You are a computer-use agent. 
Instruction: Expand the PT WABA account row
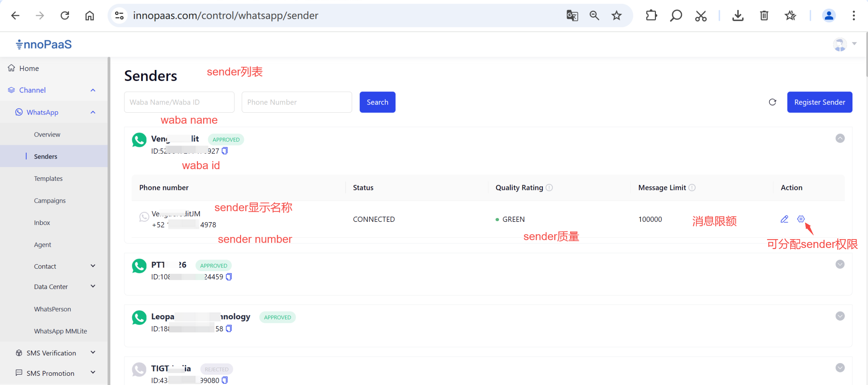[x=840, y=264]
